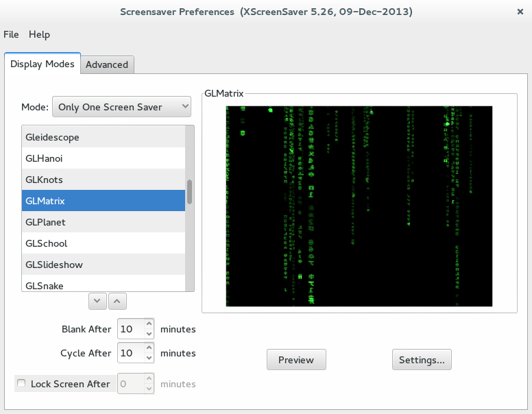This screenshot has width=532, height=414.
Task: Open the Mode dropdown
Action: [x=121, y=107]
